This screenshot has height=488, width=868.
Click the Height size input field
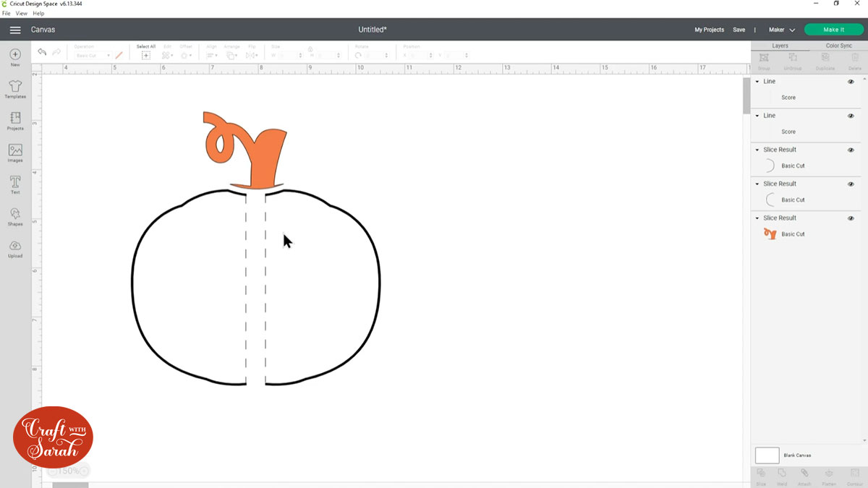328,56
